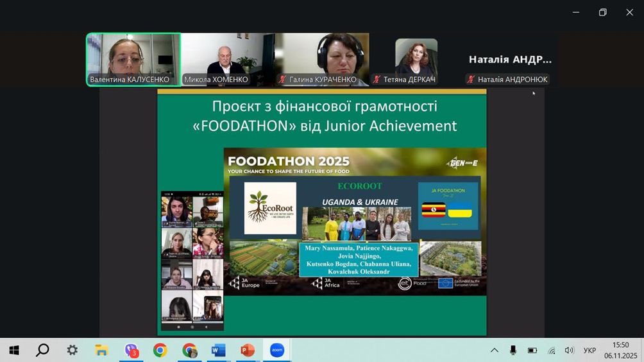644x362 pixels.
Task: Select Галина КУРАЧЕНКО video tile
Action: pos(322,60)
